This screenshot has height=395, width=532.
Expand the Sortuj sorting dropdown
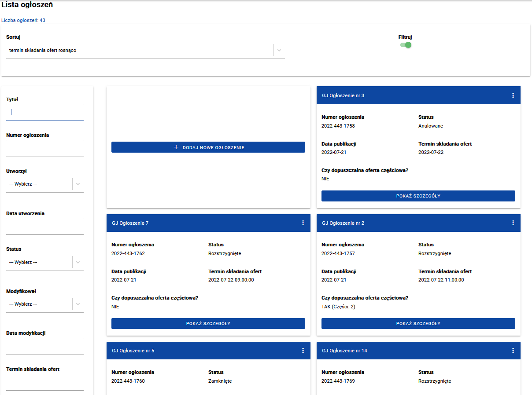[x=279, y=50]
